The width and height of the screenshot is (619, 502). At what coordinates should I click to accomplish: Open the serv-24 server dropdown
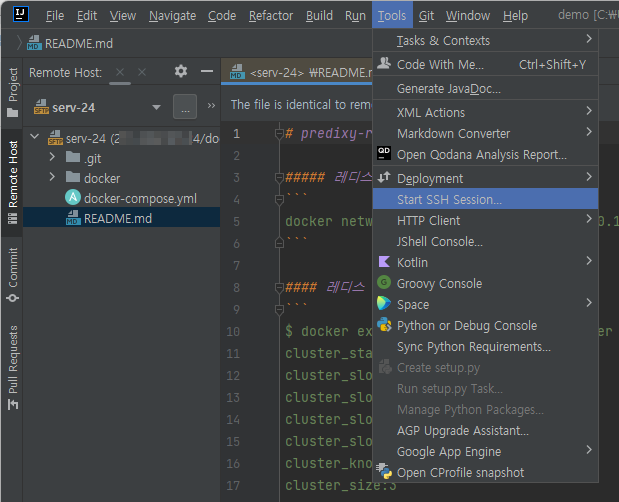point(156,107)
